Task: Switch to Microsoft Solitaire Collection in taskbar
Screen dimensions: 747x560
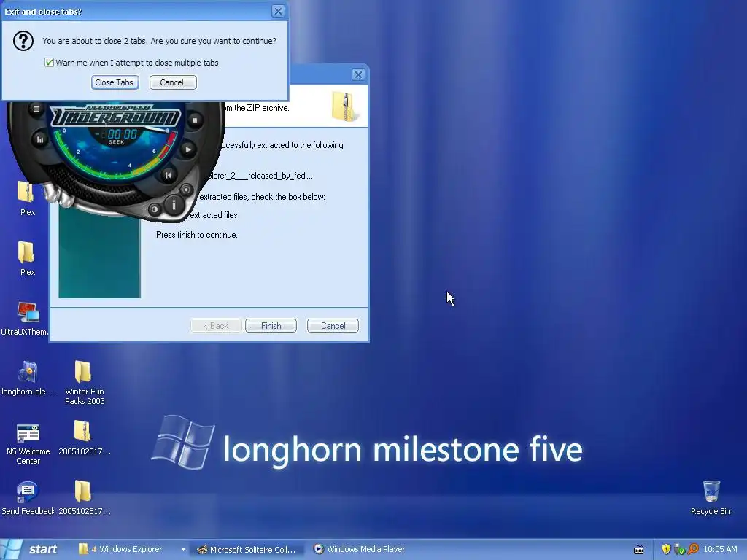Action: (x=248, y=549)
